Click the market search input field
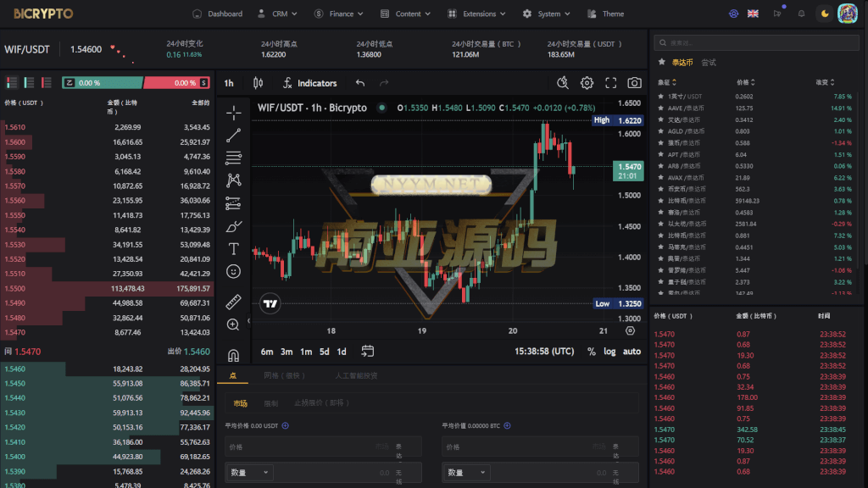Screen dimensions: 868x488 point(756,42)
